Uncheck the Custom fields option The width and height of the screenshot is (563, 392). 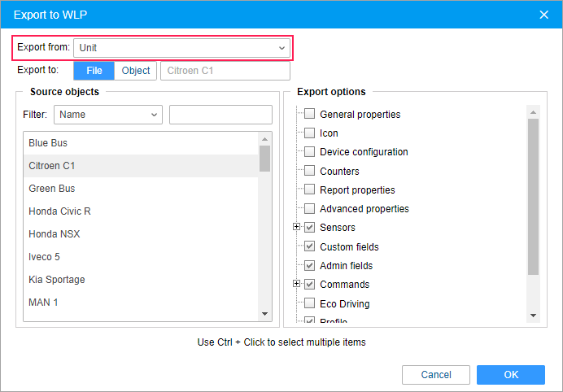(x=309, y=246)
